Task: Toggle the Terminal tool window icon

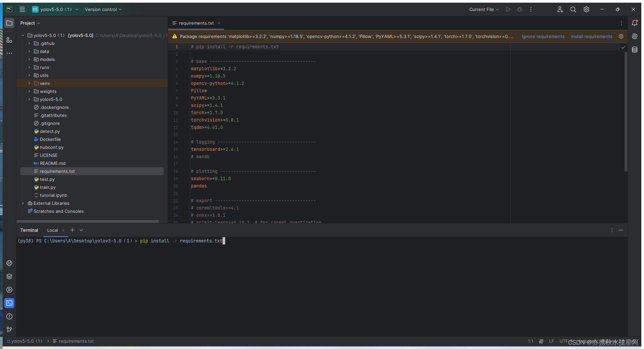Action: [x=9, y=303]
